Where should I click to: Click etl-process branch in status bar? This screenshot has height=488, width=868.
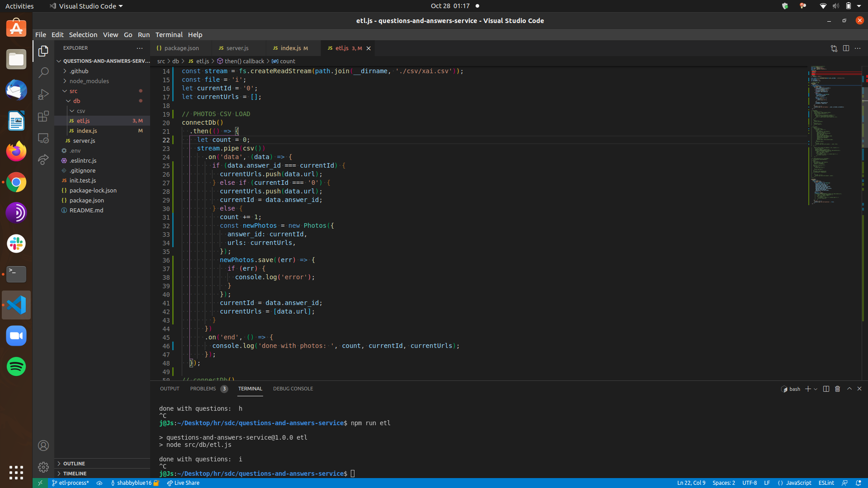71,483
